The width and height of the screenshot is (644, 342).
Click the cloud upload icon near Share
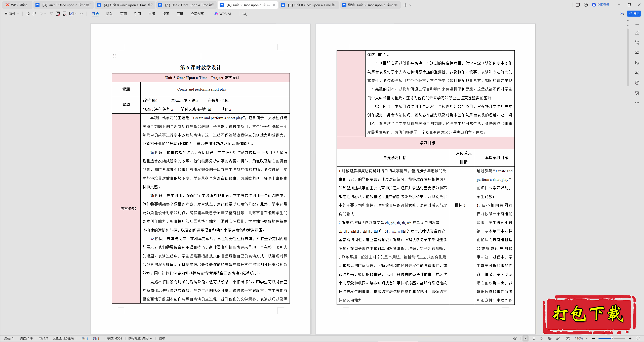[622, 14]
